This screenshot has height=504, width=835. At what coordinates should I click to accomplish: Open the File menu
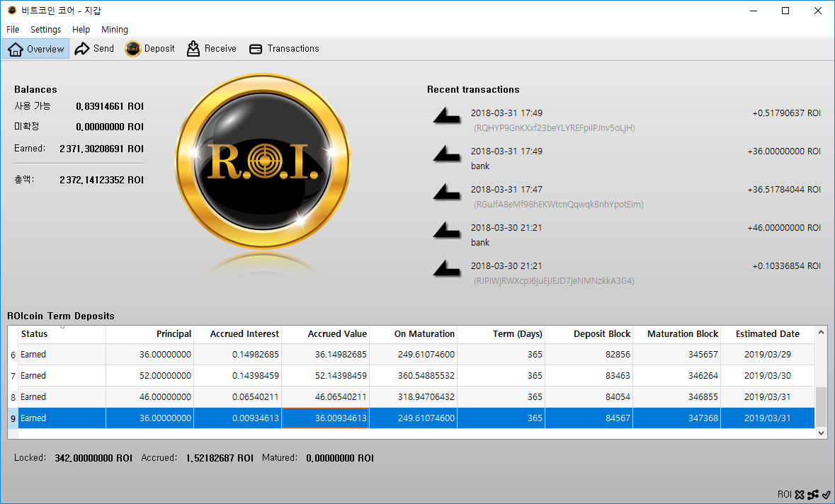coord(12,30)
